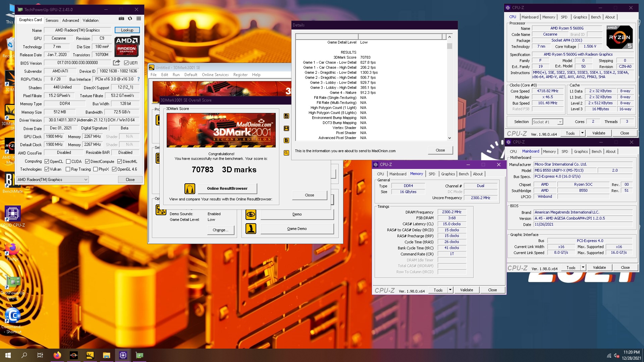Screen dimensions: 644x362
Task: Open the GPU-Z hamburger menu
Action: pyautogui.click(x=139, y=19)
